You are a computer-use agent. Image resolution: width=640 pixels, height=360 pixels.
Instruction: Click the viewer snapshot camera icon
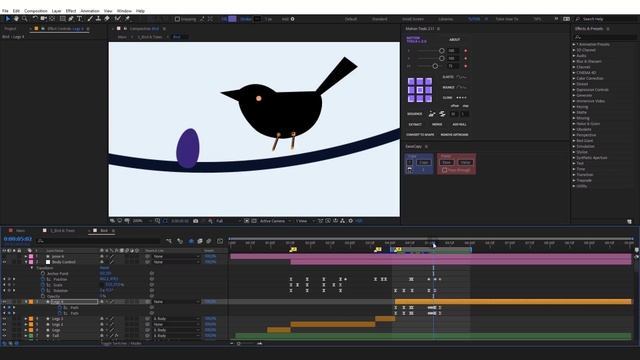(x=196, y=221)
